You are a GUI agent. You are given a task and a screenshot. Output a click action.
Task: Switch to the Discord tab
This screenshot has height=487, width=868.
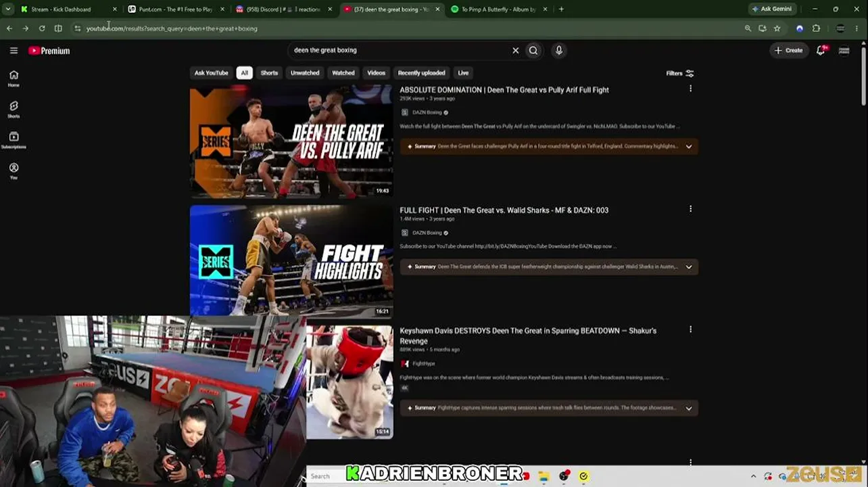tap(283, 9)
